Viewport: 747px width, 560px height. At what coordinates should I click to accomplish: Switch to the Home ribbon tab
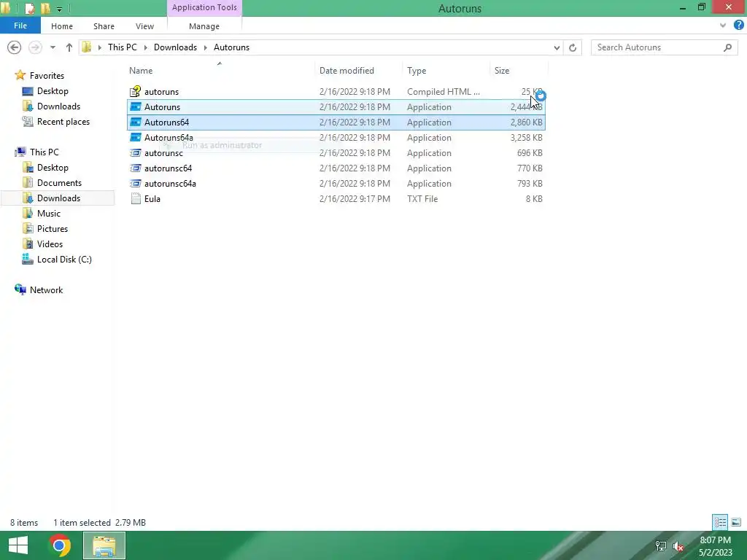pos(62,26)
